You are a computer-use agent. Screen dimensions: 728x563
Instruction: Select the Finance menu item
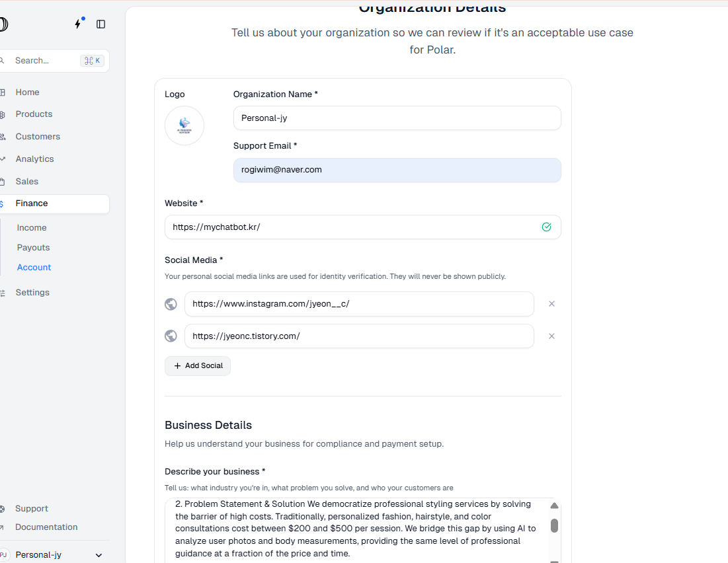click(54, 204)
